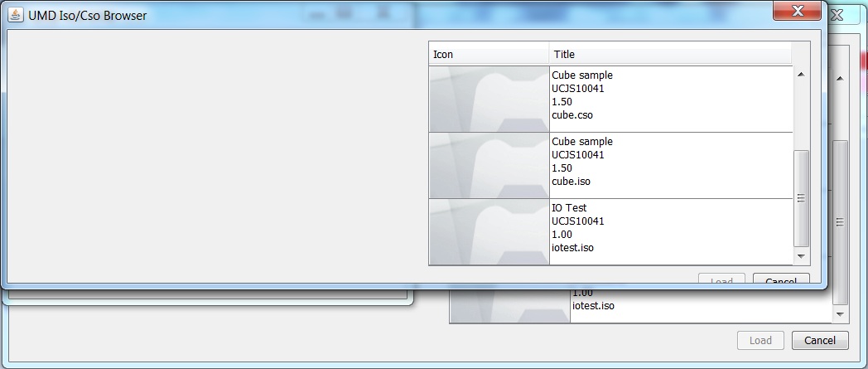
Task: Close the background window with its X button
Action: pos(837,16)
